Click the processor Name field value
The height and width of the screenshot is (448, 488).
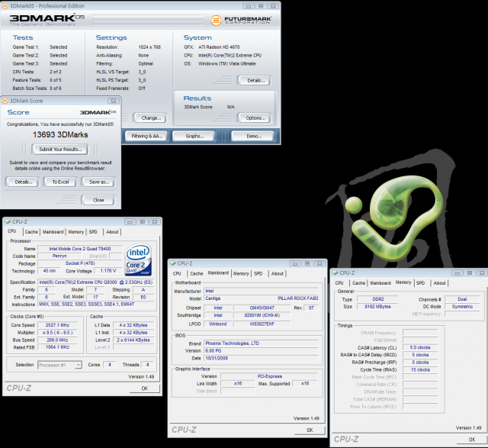[x=80, y=249]
